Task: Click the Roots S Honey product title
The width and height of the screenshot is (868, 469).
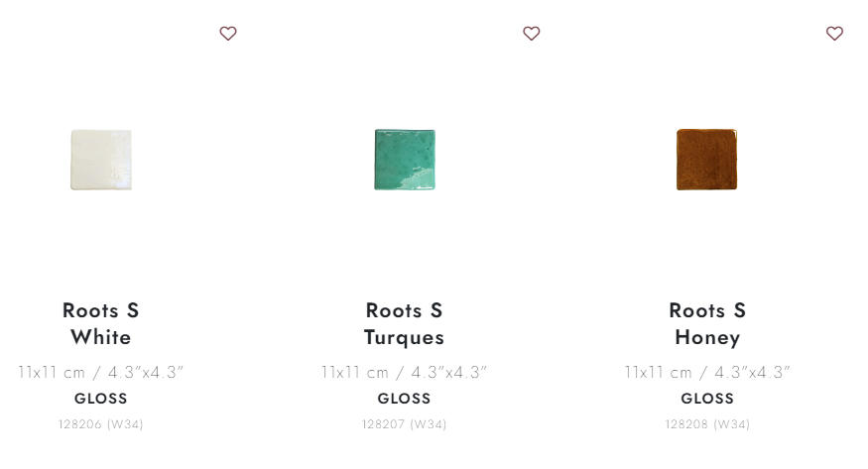Action: (x=707, y=323)
